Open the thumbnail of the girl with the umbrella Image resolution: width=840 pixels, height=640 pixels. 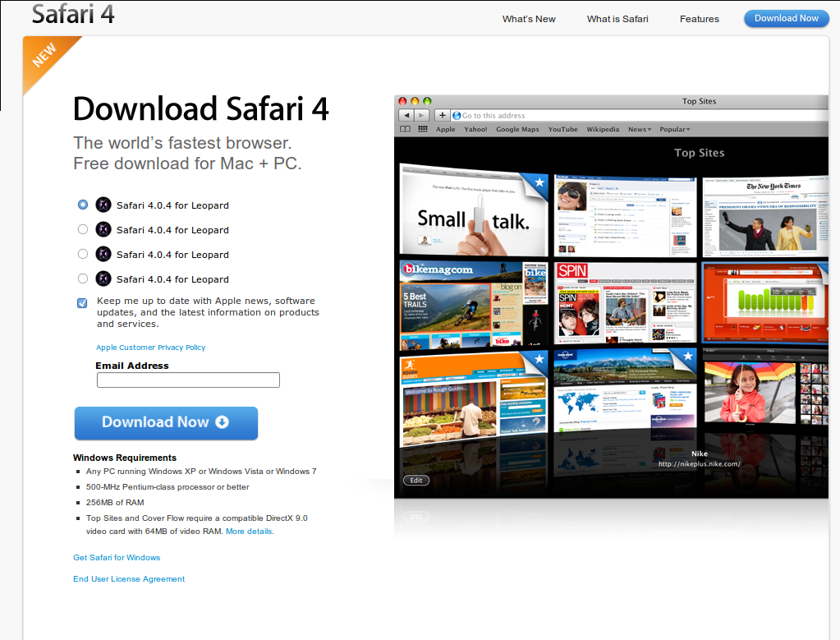765,388
